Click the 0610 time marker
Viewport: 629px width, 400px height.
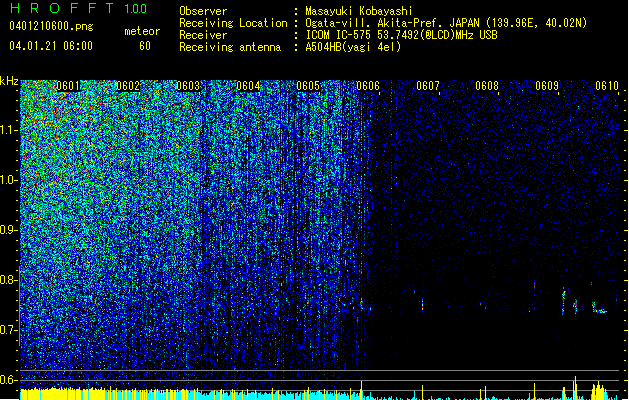[607, 86]
